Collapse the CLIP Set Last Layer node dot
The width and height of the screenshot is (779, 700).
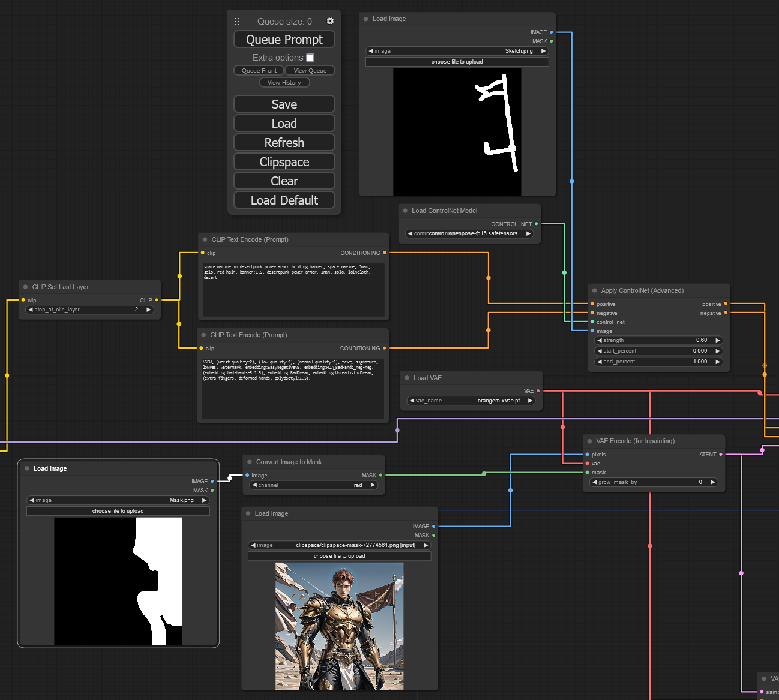point(26,287)
